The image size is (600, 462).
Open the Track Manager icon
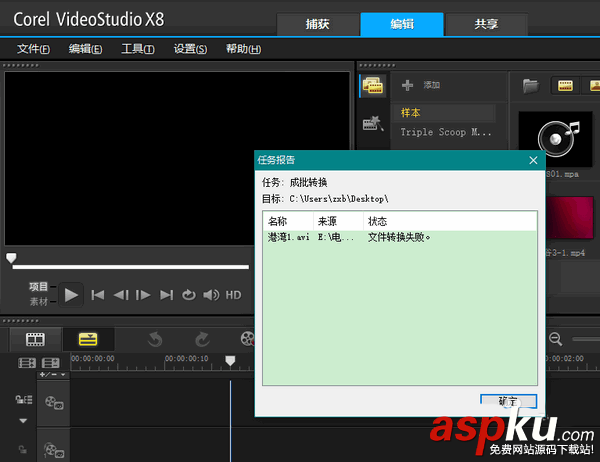(51, 362)
